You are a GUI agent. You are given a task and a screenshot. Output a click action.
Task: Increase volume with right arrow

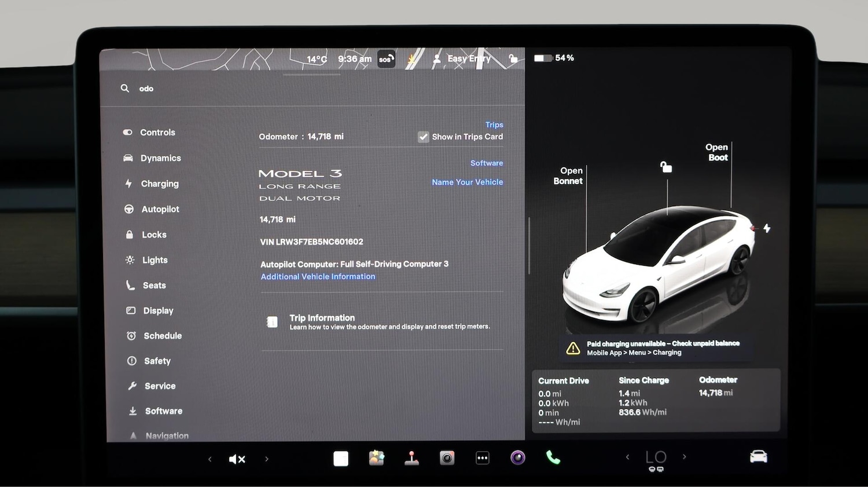pyautogui.click(x=267, y=459)
